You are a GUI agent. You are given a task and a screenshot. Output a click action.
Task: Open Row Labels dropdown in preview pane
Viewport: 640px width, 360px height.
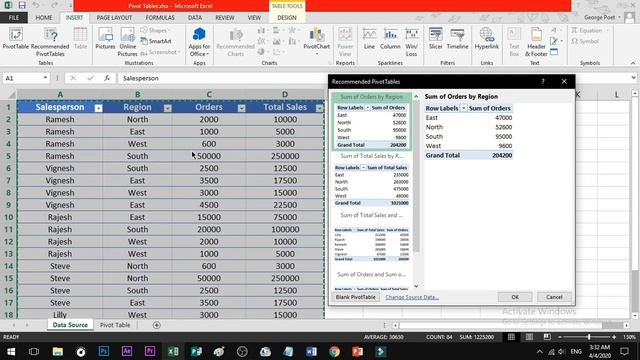[463, 108]
